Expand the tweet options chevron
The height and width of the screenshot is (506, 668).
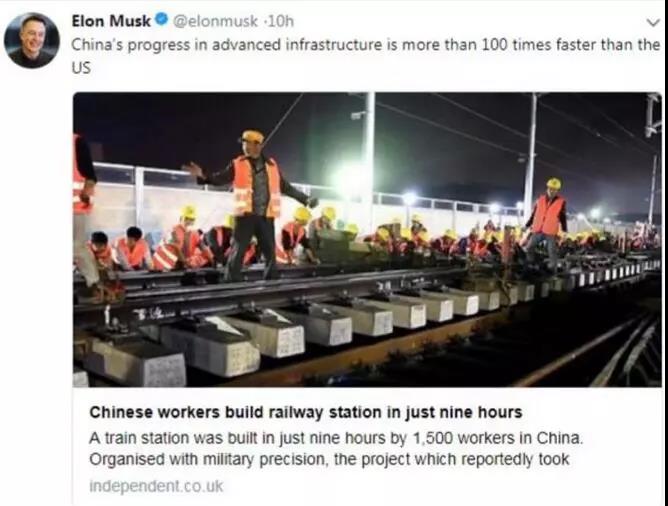[652, 22]
